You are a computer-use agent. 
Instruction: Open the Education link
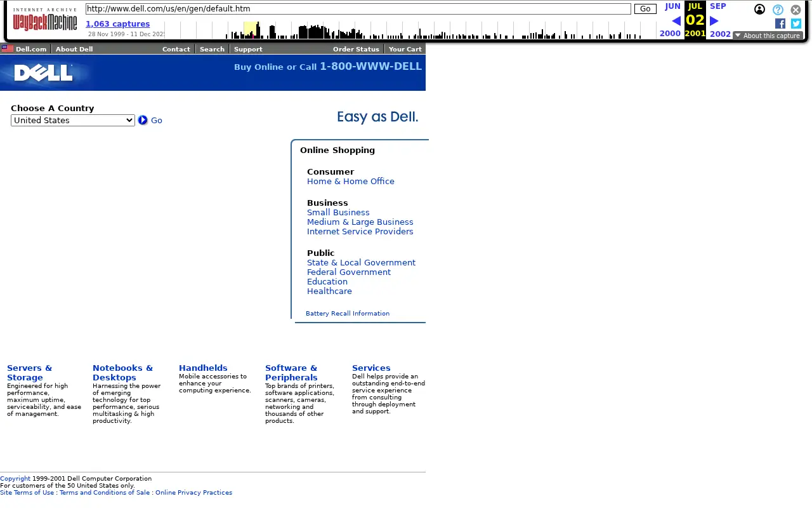click(327, 282)
